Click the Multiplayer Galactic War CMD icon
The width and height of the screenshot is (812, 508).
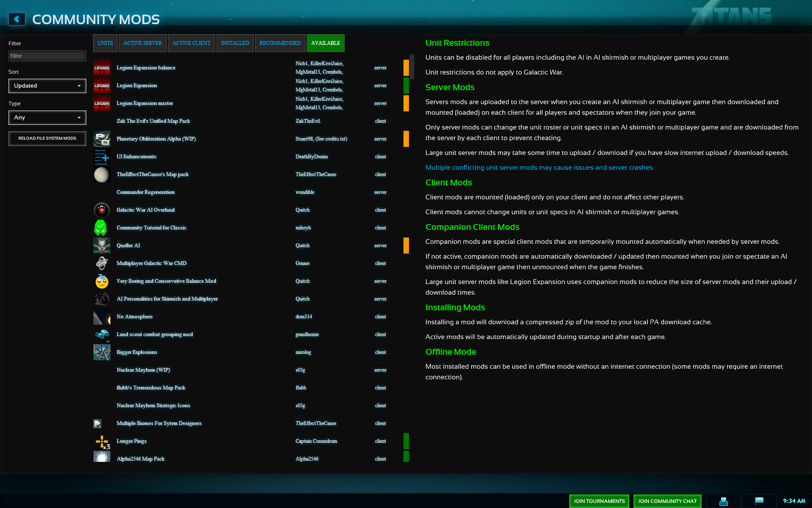coord(101,263)
